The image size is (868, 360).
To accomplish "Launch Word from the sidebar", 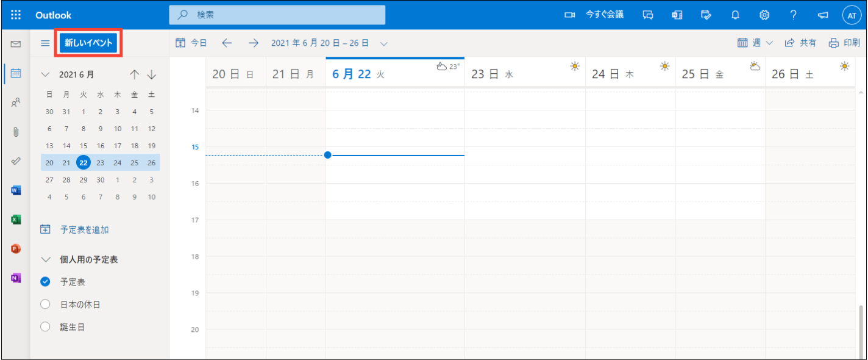I will point(16,190).
